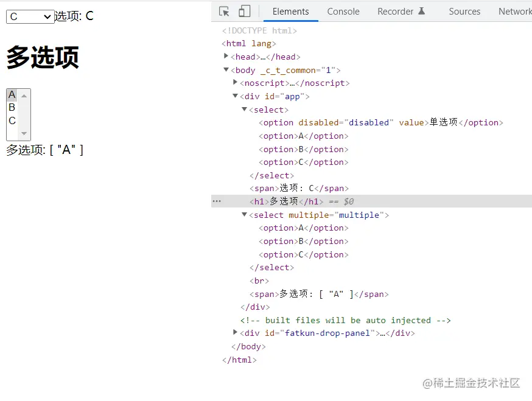Select the h1 多选项 element line
532x401 pixels.
click(x=286, y=201)
